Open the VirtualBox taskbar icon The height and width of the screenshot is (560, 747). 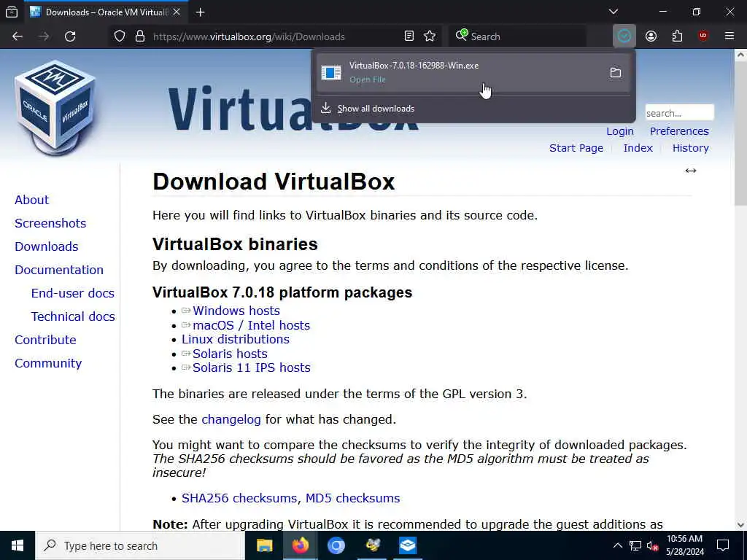[x=408, y=545]
